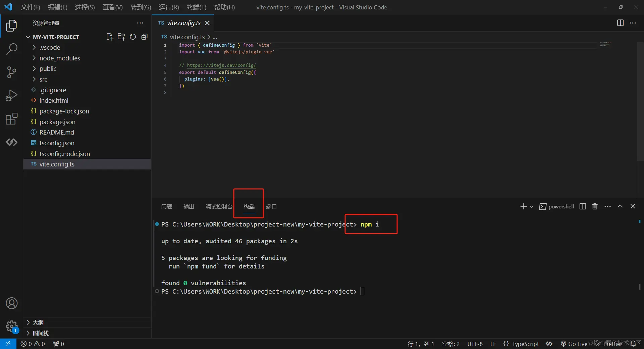This screenshot has height=349, width=644.
Task: Open remote window indicator in status bar
Action: pos(8,344)
